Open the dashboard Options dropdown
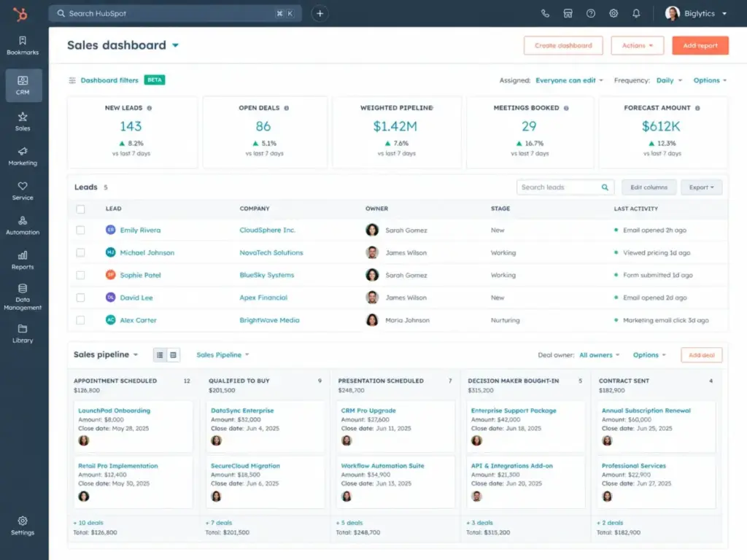Screen dimensions: 747x560 pyautogui.click(x=710, y=80)
